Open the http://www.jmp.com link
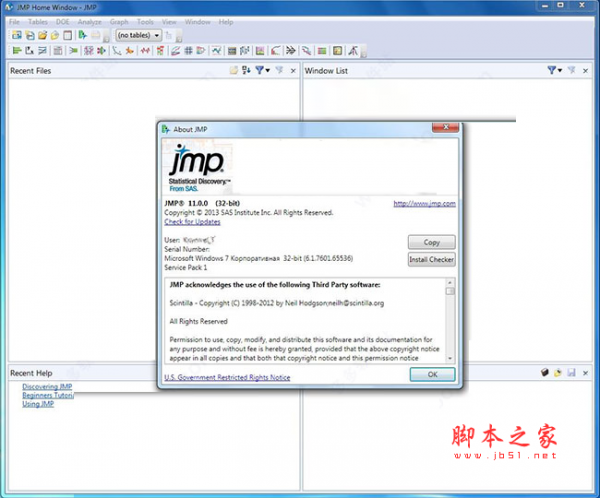 424,203
